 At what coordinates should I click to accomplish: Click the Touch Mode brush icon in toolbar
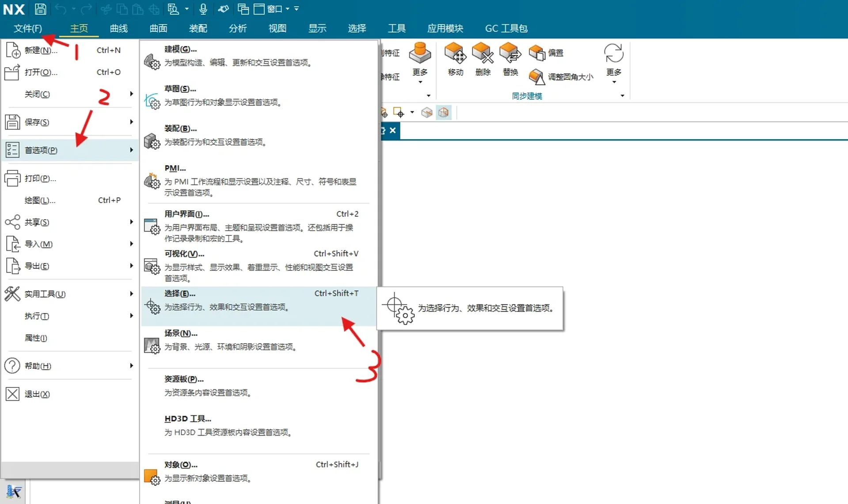[x=223, y=9]
